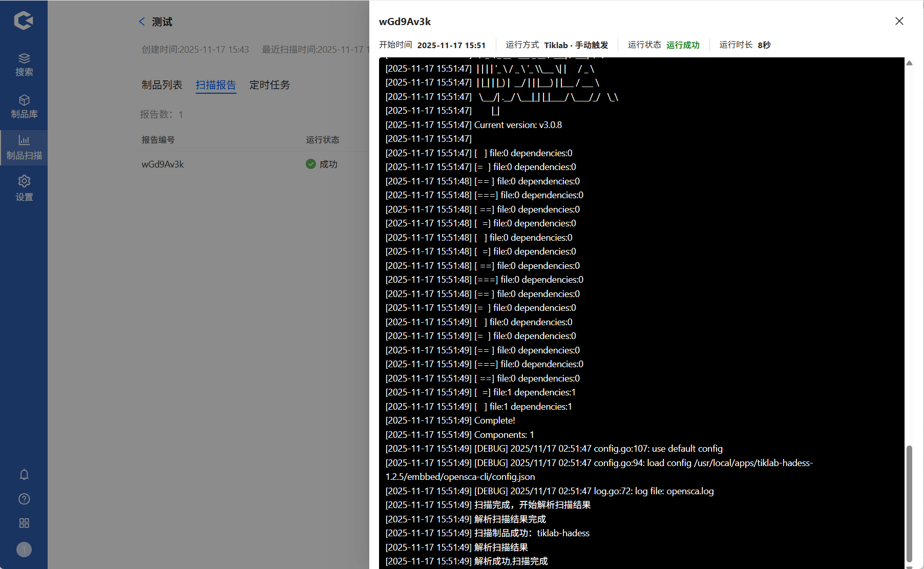Click the 运行状态 column header

pos(323,140)
